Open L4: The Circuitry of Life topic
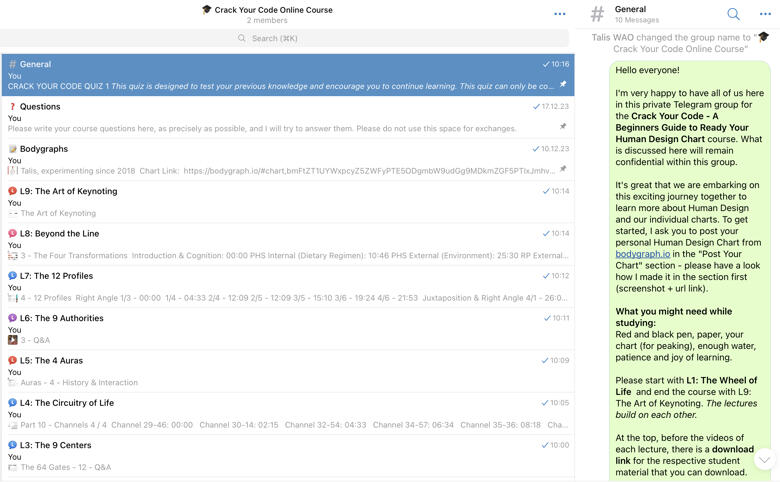Image resolution: width=780 pixels, height=482 pixels. coord(287,413)
